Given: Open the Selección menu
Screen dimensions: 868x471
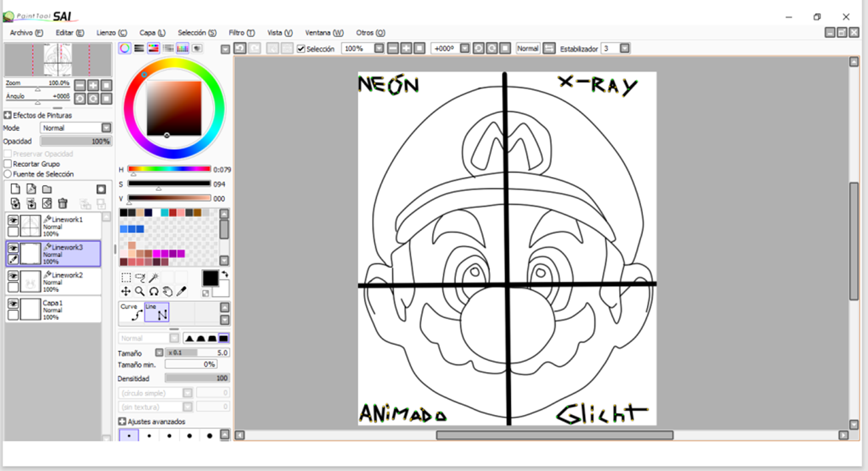Looking at the screenshot, I should point(197,32).
